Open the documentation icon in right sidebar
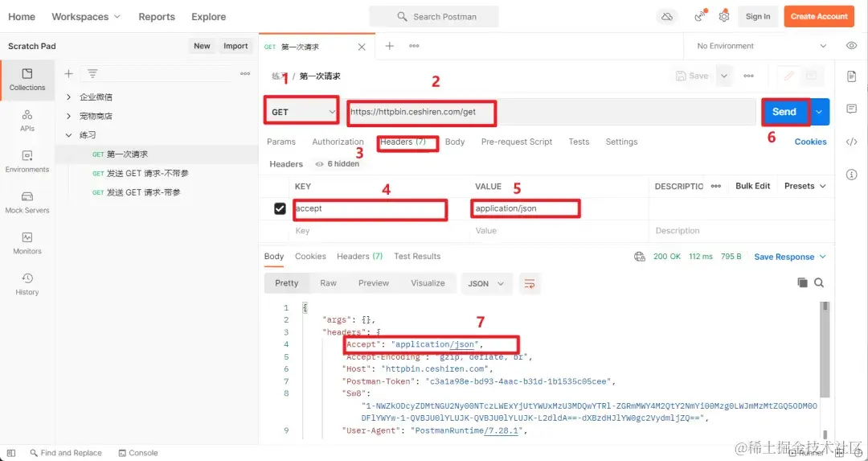The height and width of the screenshot is (461, 868). tap(851, 76)
